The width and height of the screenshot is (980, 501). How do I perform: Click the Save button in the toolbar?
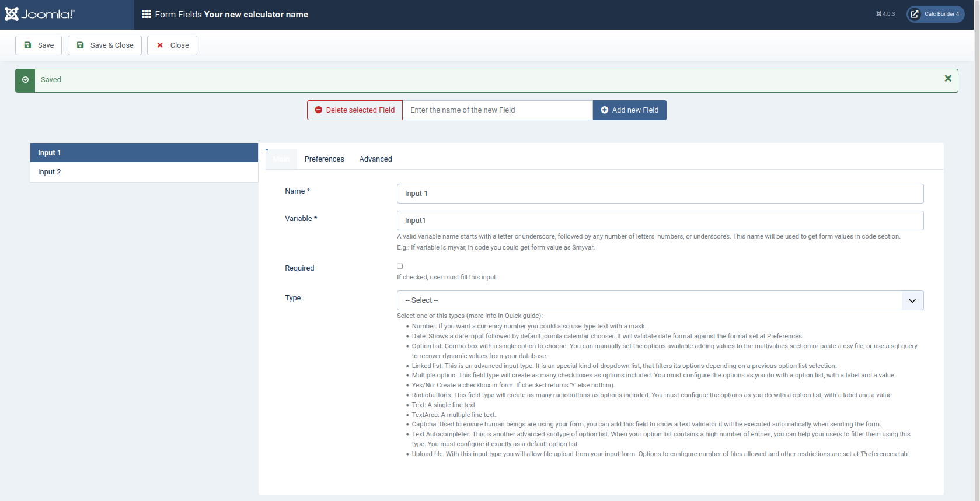point(39,45)
